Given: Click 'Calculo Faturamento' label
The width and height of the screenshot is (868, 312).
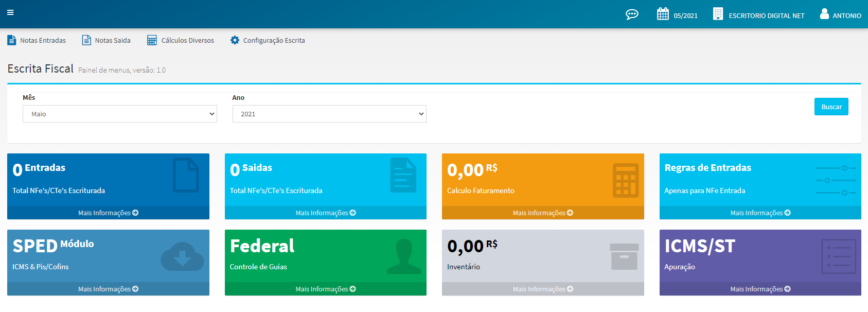Looking at the screenshot, I should point(481,190).
